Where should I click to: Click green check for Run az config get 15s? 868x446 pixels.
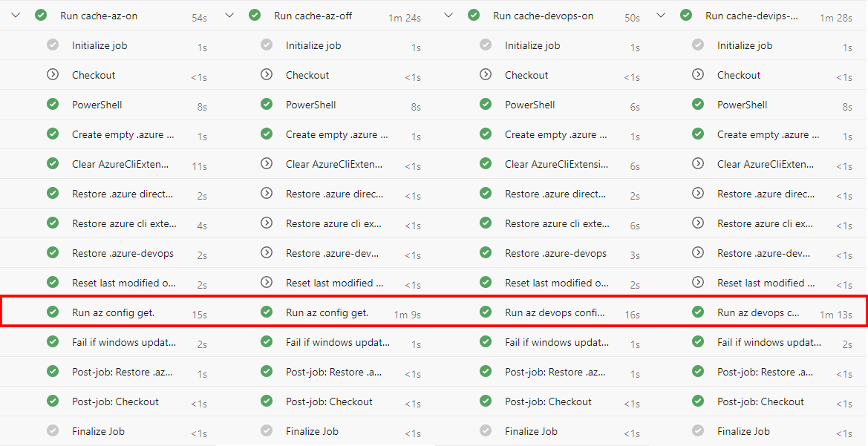click(53, 312)
